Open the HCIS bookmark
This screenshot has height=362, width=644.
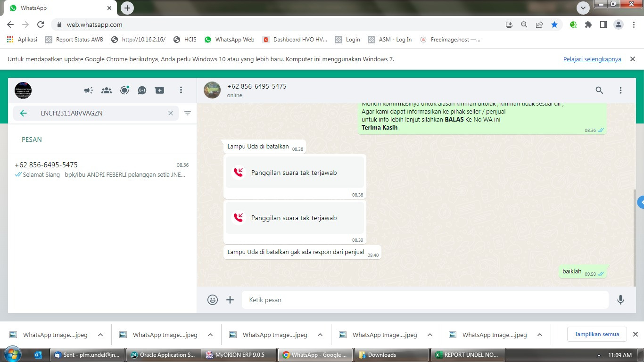(185, 40)
